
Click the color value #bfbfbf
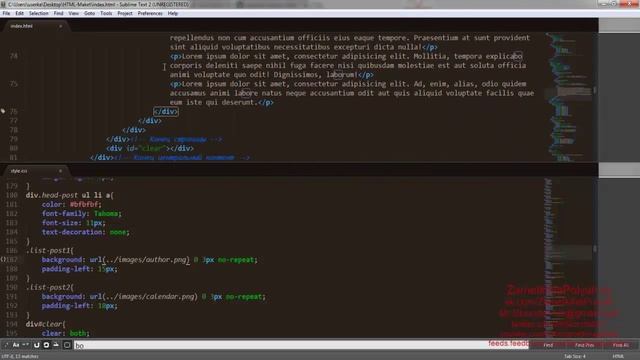tap(85, 204)
